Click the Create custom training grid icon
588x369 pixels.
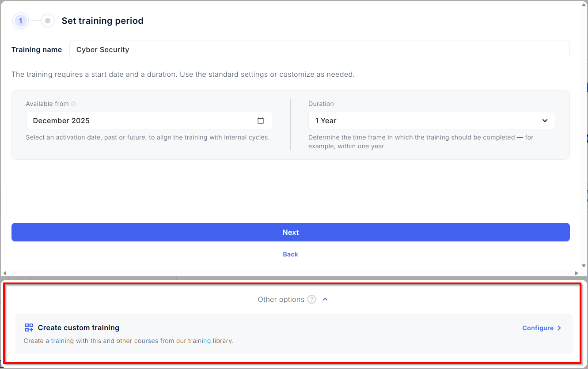click(x=29, y=328)
